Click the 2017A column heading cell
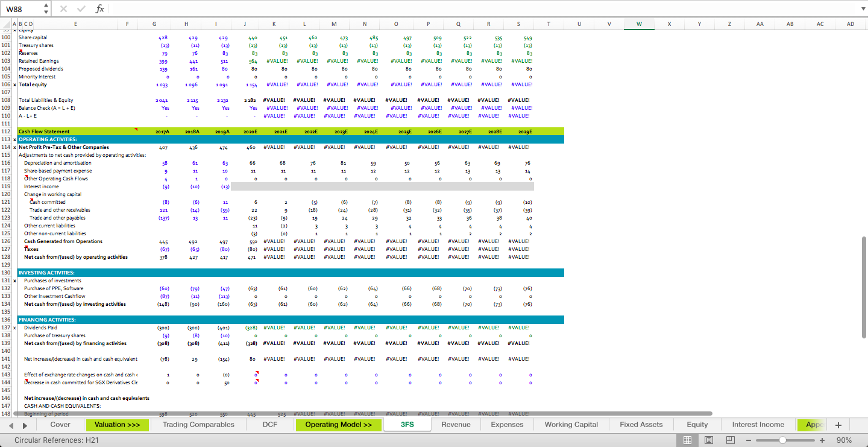The width and height of the screenshot is (868, 447). [x=162, y=132]
